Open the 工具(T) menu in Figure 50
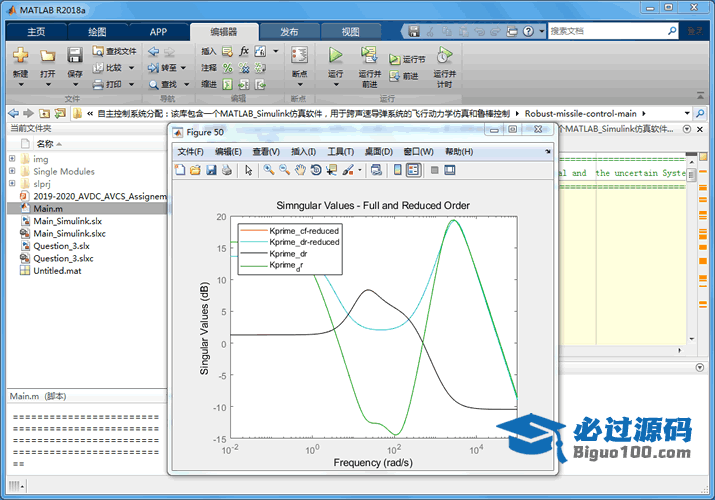 pos(341,152)
